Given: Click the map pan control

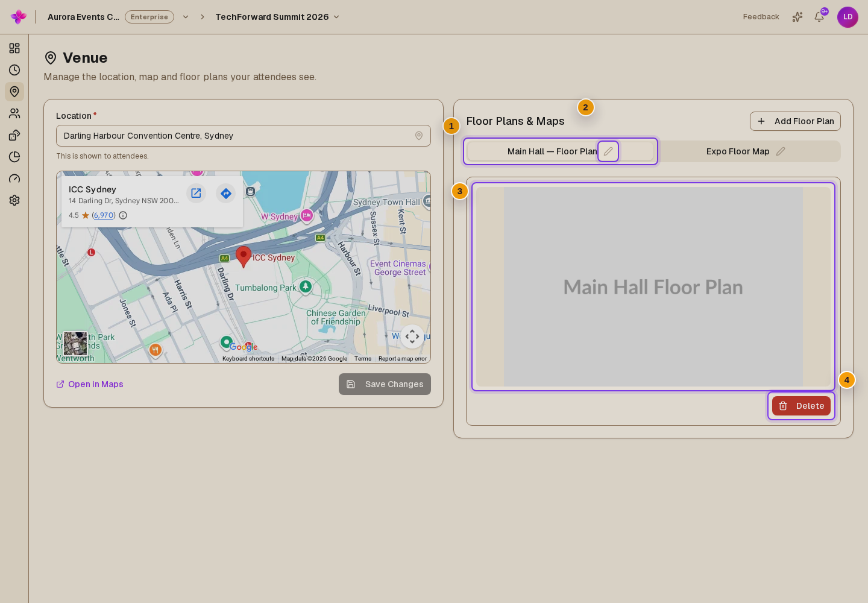Looking at the screenshot, I should 412,336.
